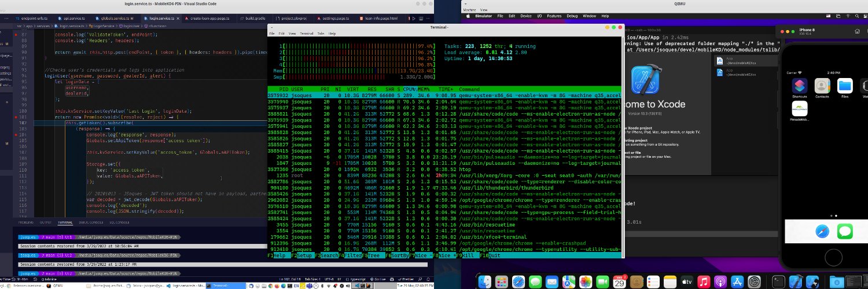Open Machine menu in QEMU window
The image size is (868, 289).
470,10
